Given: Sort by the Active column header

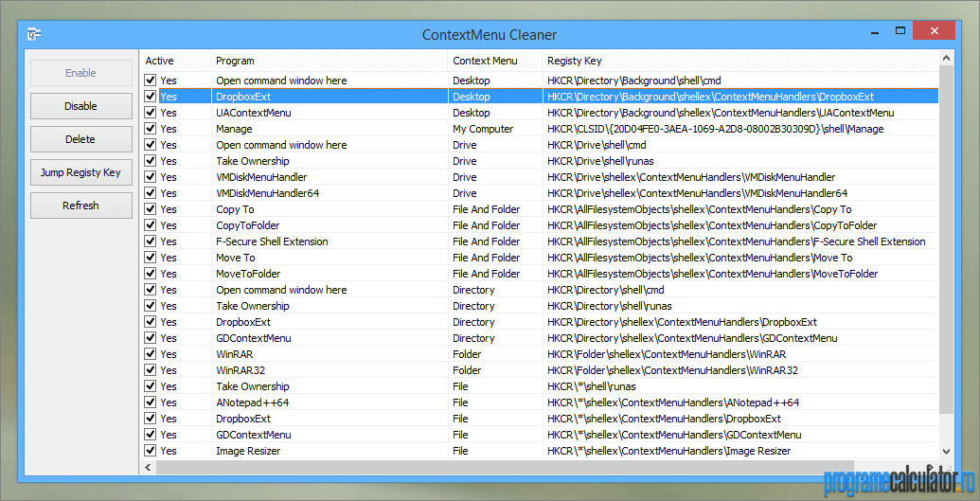Looking at the screenshot, I should pyautogui.click(x=175, y=61).
